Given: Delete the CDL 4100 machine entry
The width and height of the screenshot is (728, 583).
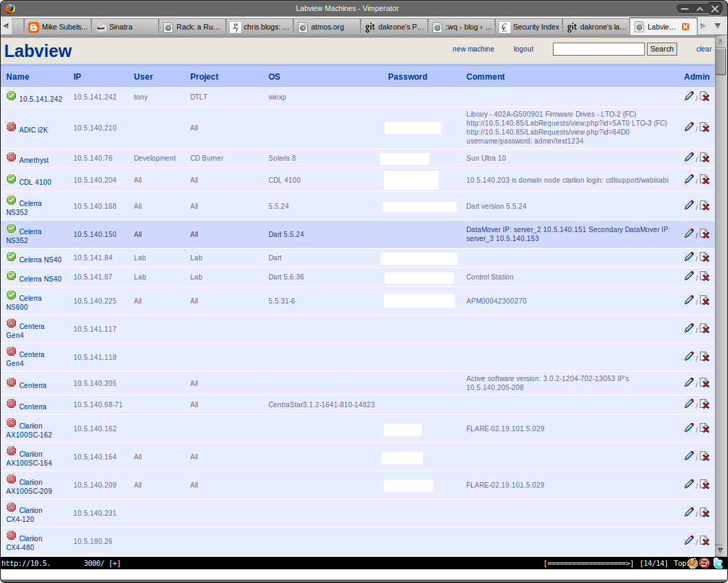Looking at the screenshot, I should click(x=705, y=180).
